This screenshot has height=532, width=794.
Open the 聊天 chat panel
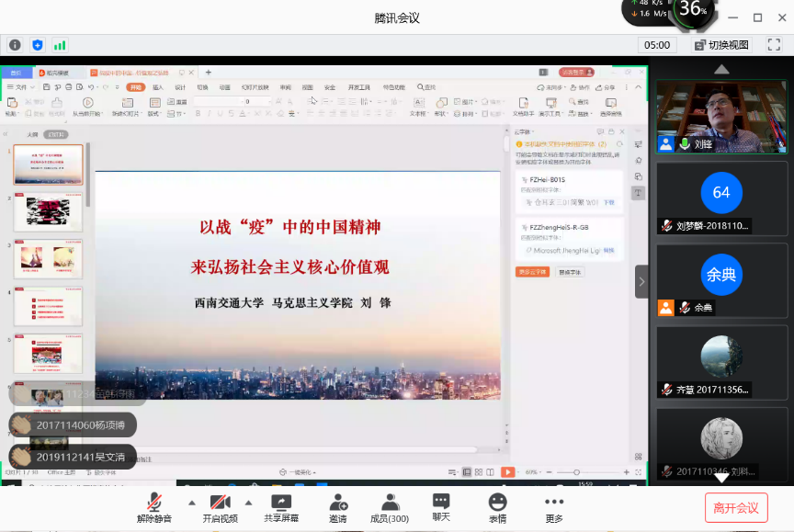[x=441, y=508]
